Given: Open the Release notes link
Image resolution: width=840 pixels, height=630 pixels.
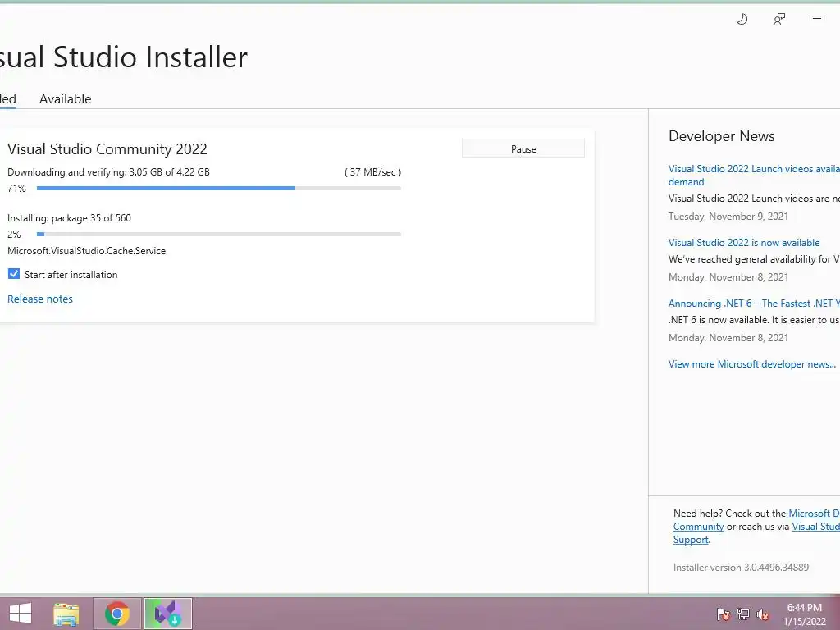Looking at the screenshot, I should pyautogui.click(x=40, y=299).
